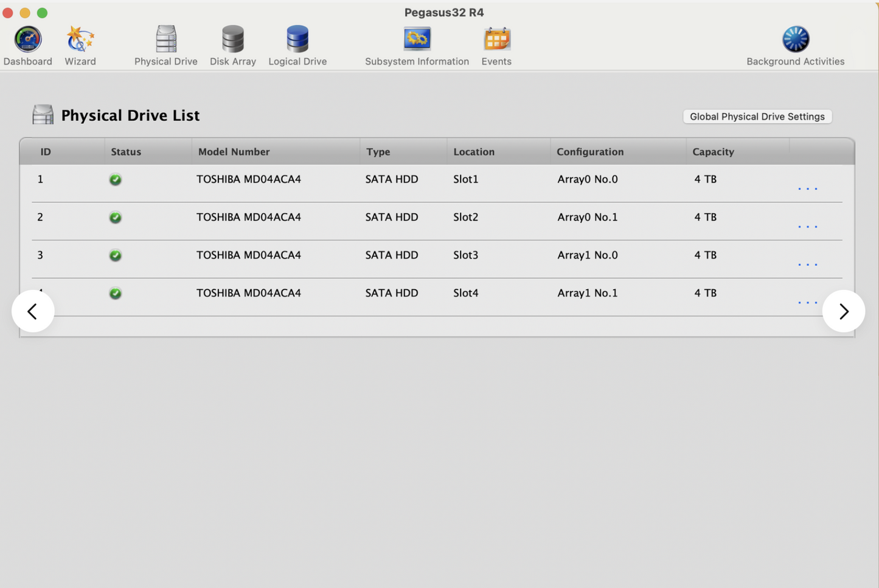Click the Configuration column header
Image resolution: width=879 pixels, height=588 pixels.
click(x=589, y=152)
